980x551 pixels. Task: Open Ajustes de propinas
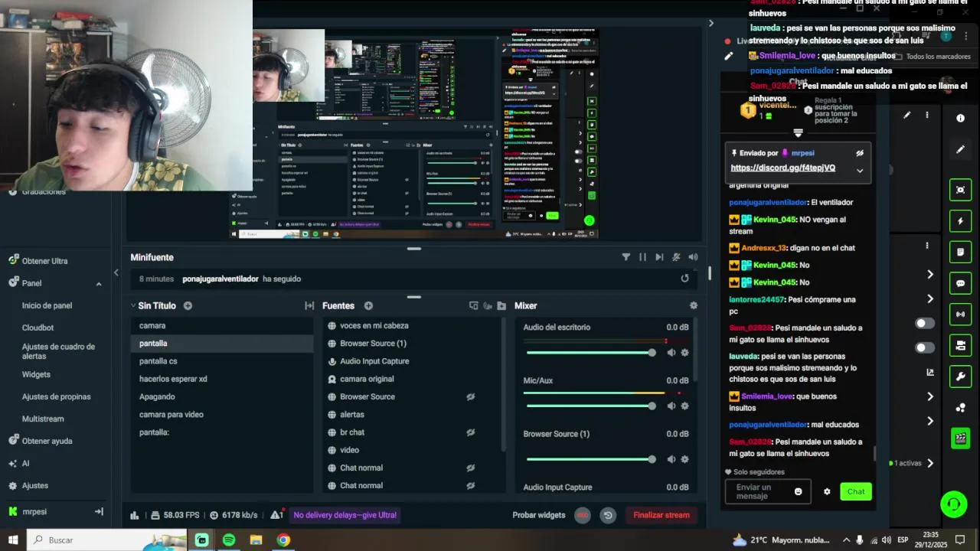click(x=56, y=396)
